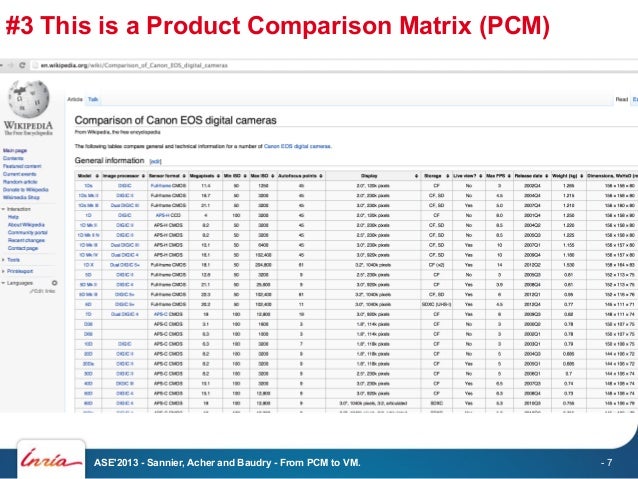Sort table by Max FPS column arrows

[x=509, y=176]
